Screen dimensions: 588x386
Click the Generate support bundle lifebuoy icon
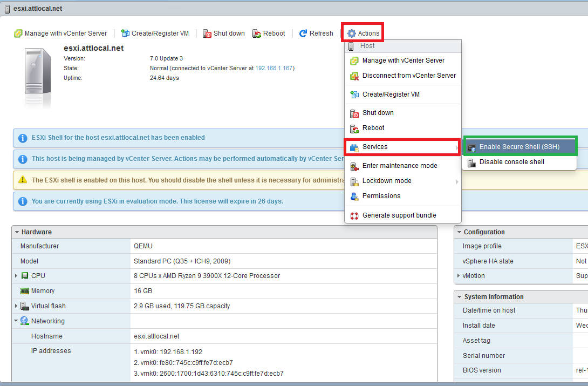354,215
